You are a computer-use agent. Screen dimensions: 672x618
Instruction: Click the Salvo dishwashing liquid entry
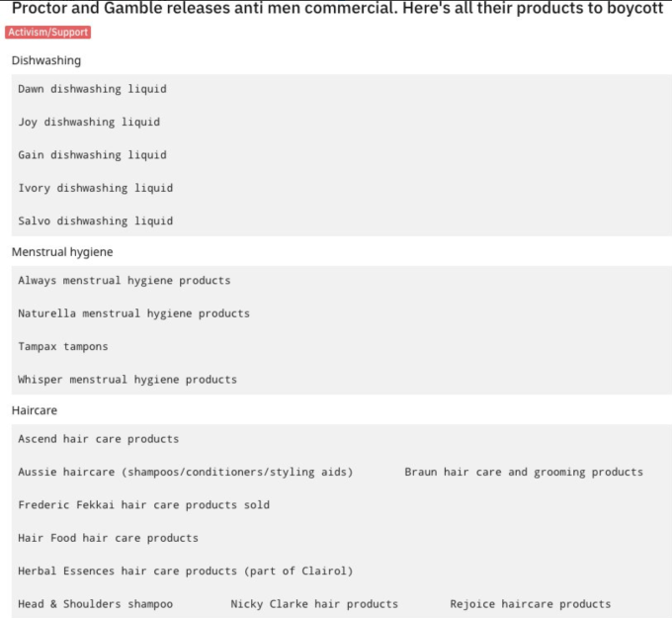click(x=95, y=221)
